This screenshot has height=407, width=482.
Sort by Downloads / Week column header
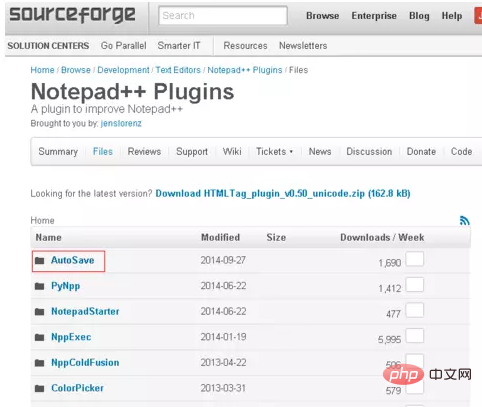(x=382, y=238)
